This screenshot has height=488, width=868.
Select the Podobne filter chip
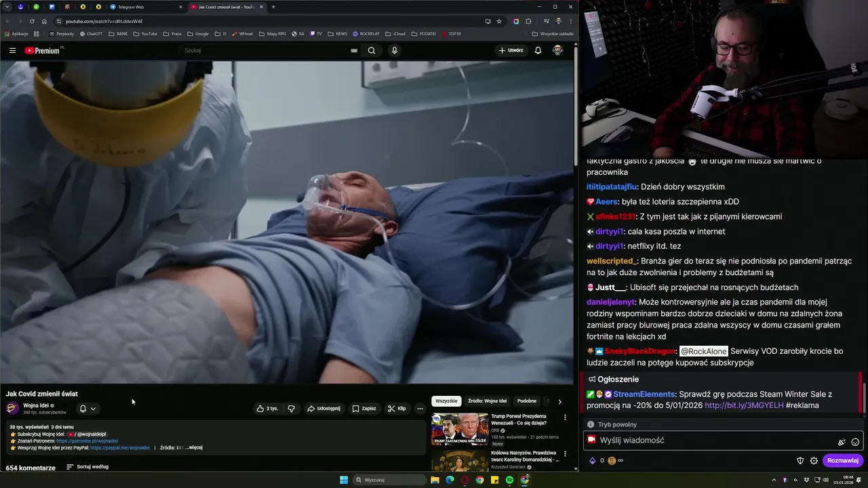click(x=527, y=401)
